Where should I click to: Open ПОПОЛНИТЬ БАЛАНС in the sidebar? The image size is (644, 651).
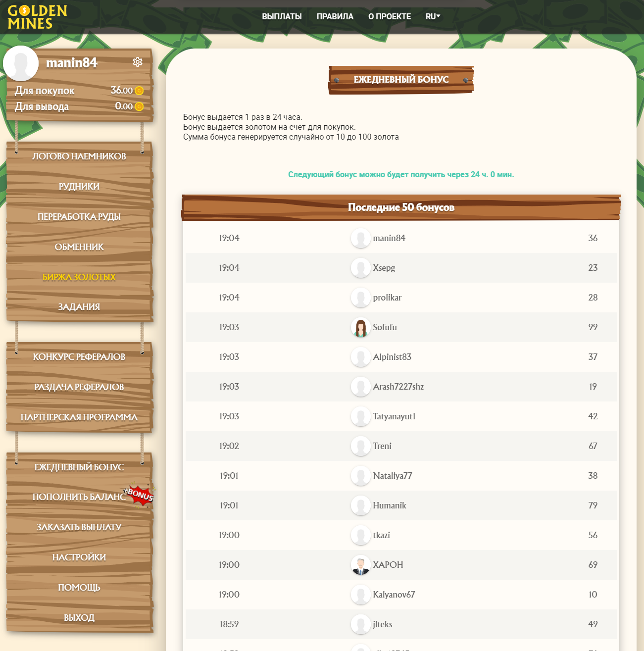click(79, 497)
